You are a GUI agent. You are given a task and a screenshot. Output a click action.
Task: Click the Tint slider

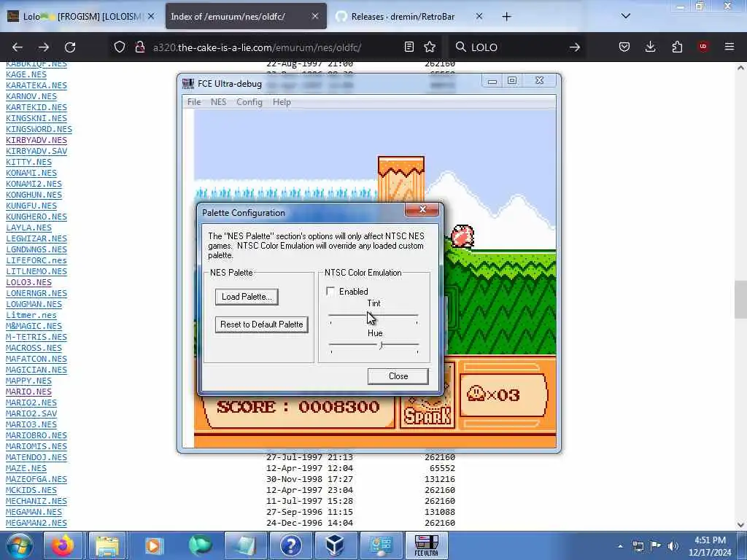click(373, 316)
